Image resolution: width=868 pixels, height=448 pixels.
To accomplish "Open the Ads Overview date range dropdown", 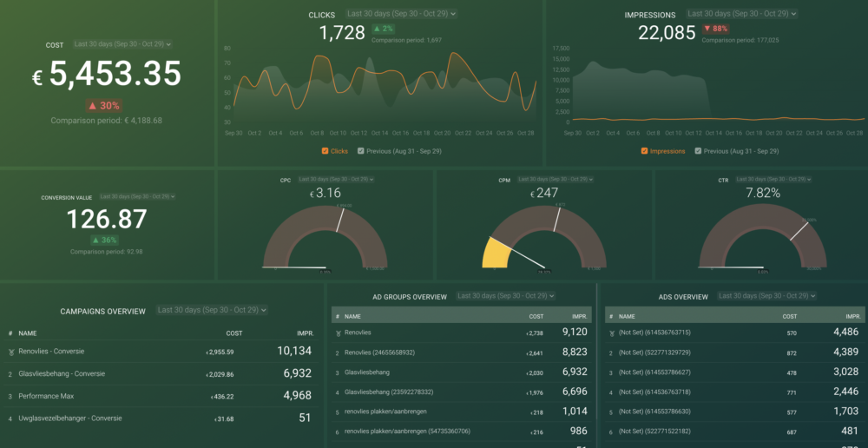I will pos(766,296).
